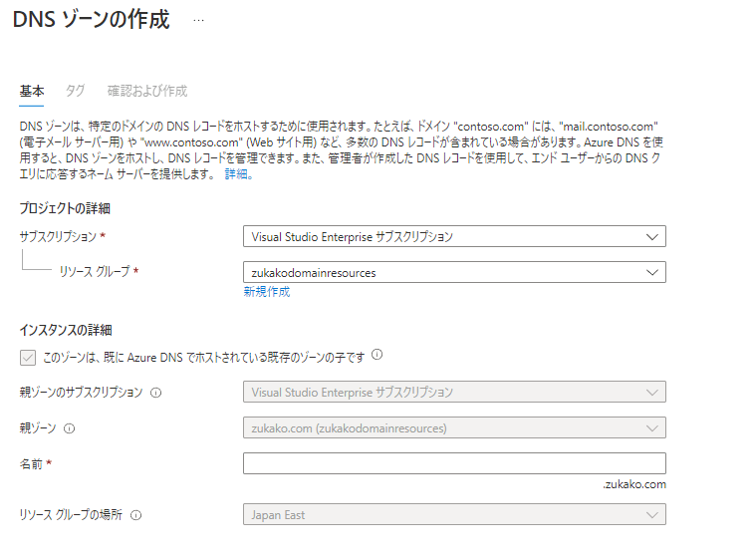Click the .zukako.com suffix text
The width and height of the screenshot is (753, 560).
click(x=634, y=484)
